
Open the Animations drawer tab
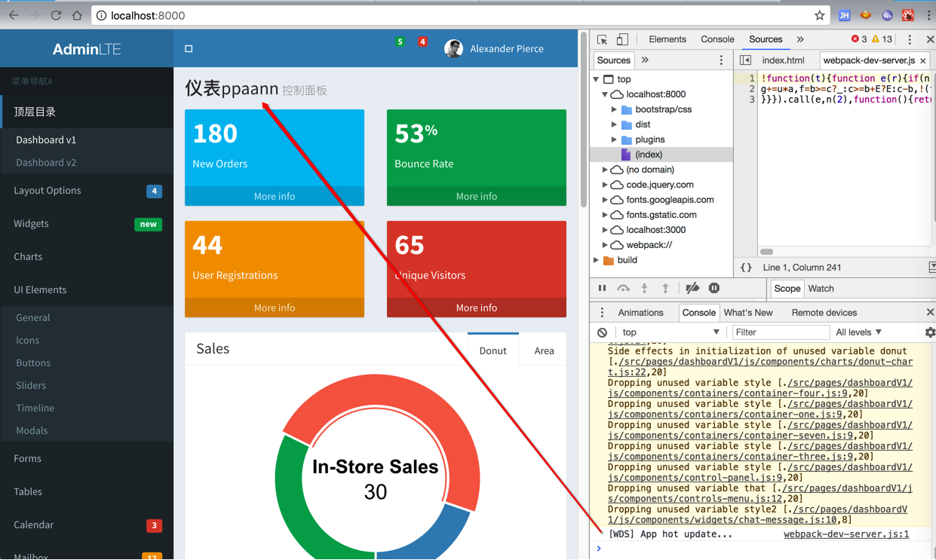[x=640, y=313]
